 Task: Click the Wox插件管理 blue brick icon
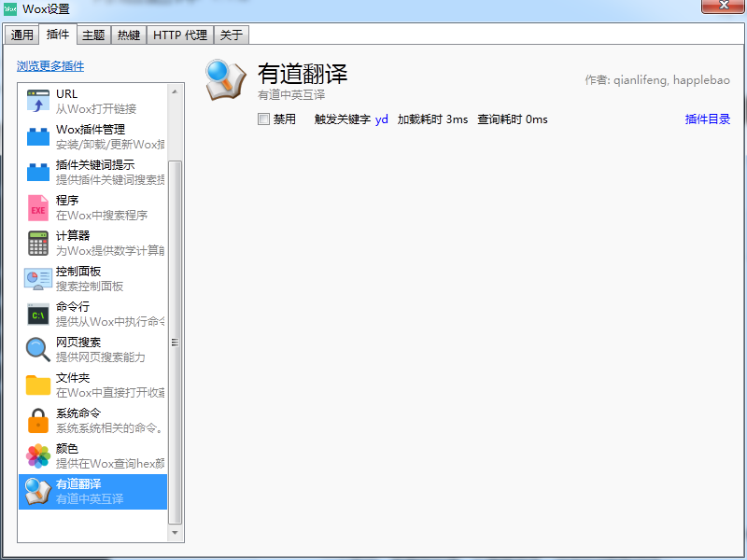38,136
